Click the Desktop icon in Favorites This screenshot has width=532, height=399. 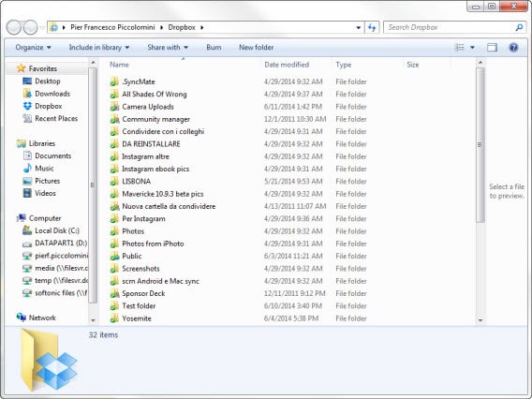click(27, 81)
